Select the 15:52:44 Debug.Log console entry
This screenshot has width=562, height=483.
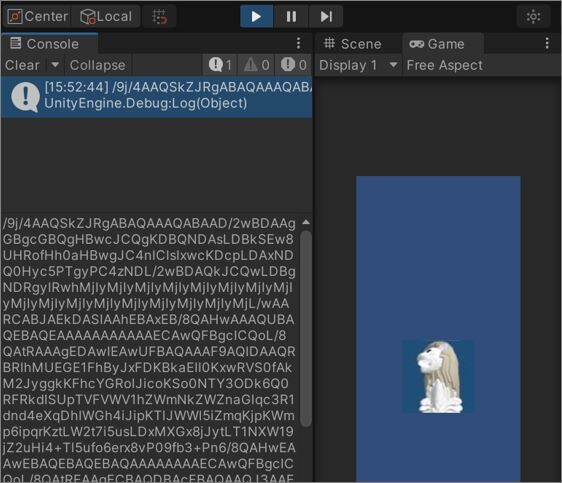tap(157, 96)
